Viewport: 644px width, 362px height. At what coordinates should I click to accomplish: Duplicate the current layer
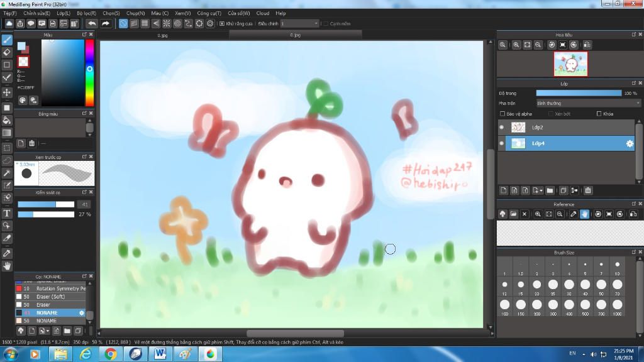point(563,190)
